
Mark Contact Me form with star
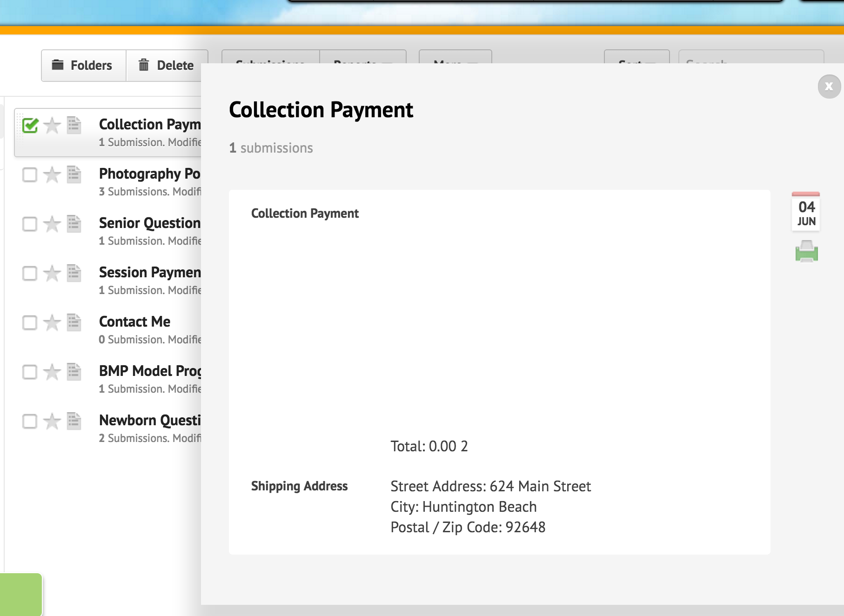tap(52, 322)
